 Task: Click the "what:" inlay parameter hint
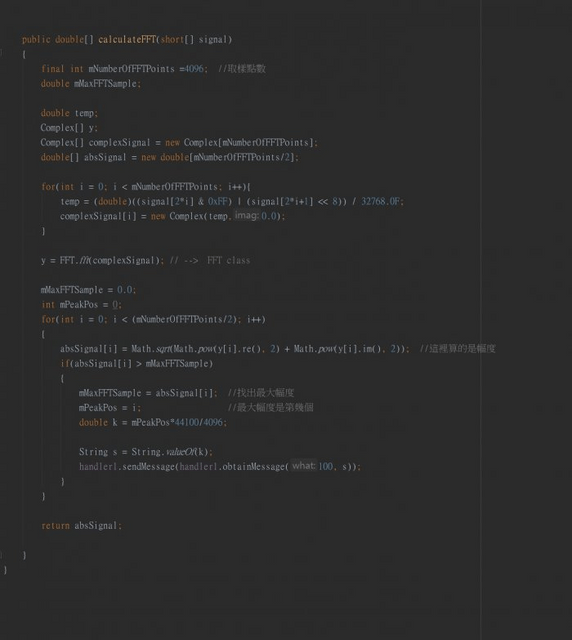pos(304,466)
